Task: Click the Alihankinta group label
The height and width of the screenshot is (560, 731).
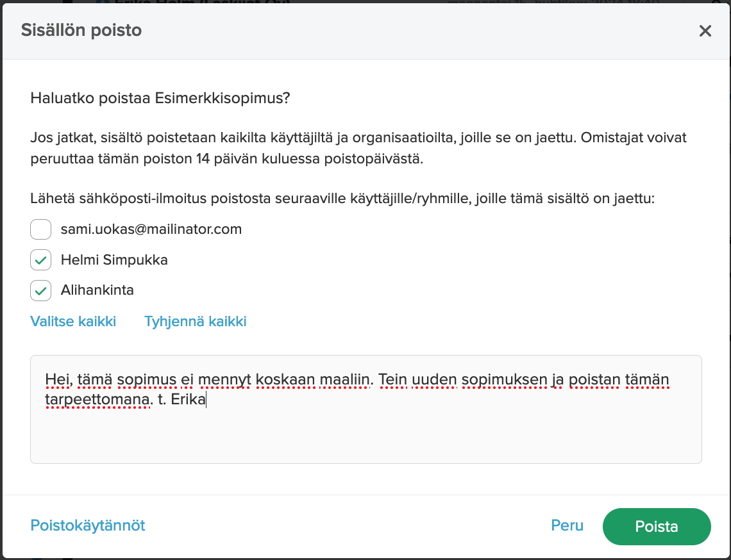Action: click(x=97, y=290)
